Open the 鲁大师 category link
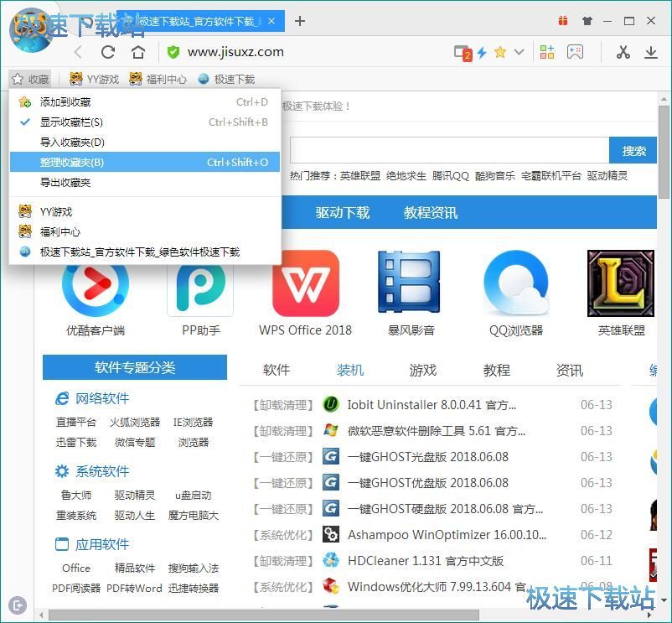This screenshot has height=623, width=672. 76,496
